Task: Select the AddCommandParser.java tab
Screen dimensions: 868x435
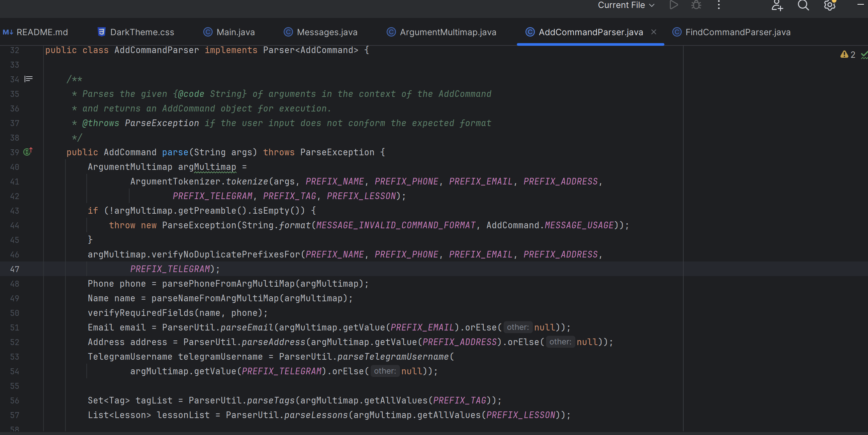Action: [x=591, y=32]
